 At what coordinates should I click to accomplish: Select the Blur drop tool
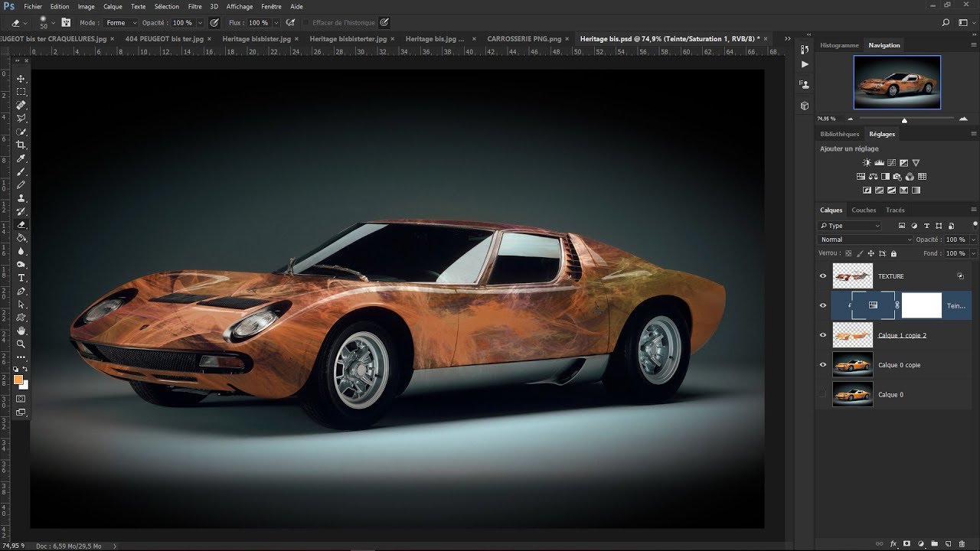coord(21,250)
